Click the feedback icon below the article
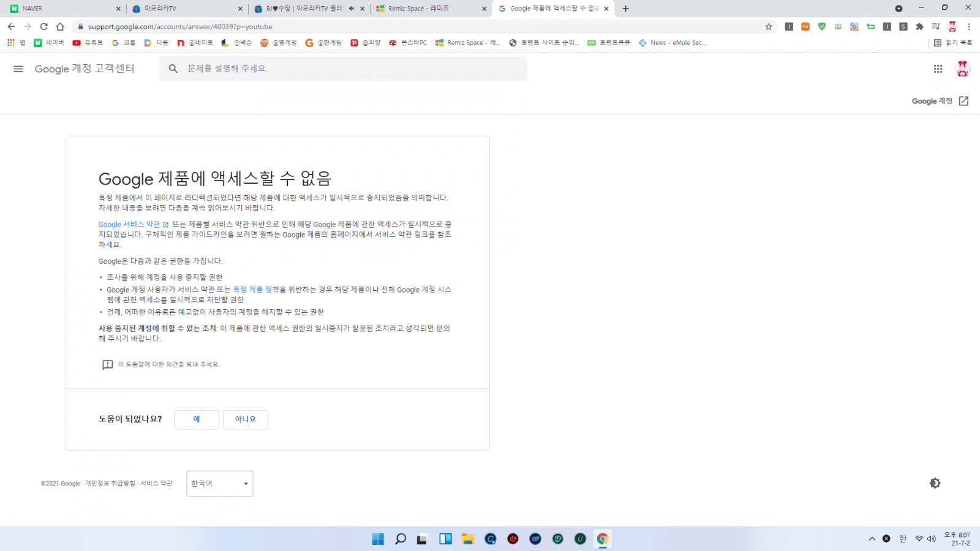980x551 pixels. (107, 365)
